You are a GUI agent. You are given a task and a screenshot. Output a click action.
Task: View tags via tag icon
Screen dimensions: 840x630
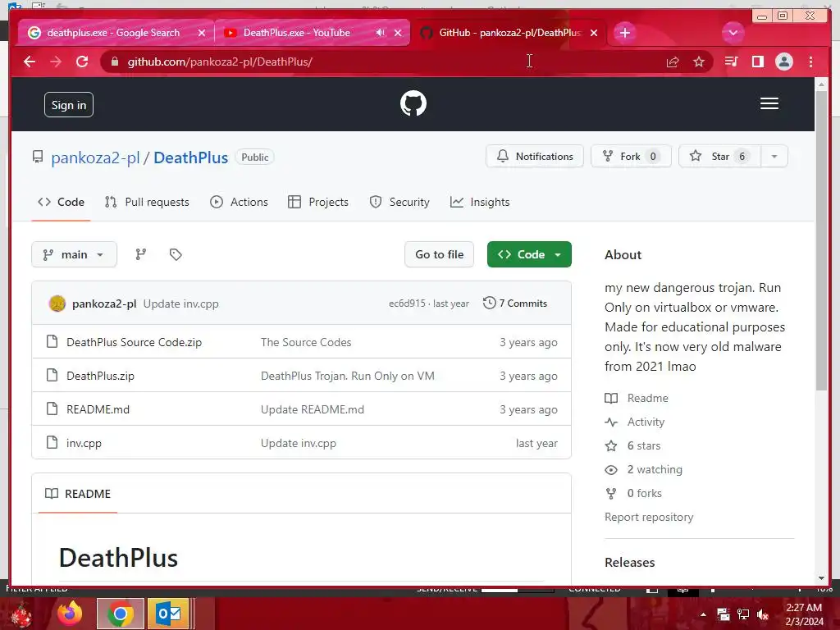(176, 254)
